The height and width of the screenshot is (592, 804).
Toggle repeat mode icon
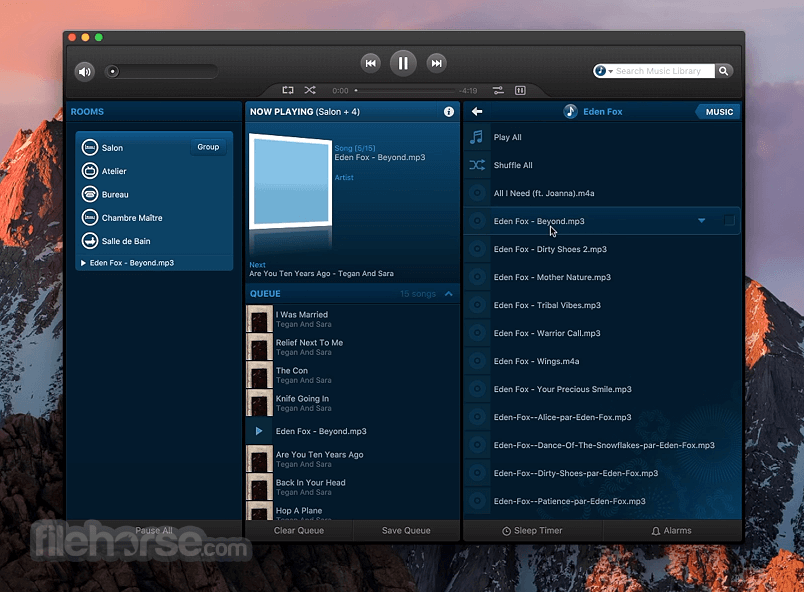pyautogui.click(x=288, y=90)
